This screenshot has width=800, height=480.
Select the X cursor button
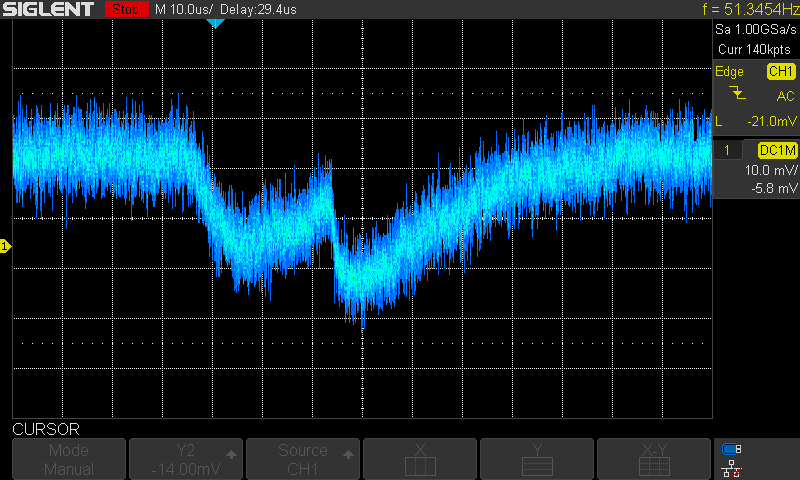[420, 459]
